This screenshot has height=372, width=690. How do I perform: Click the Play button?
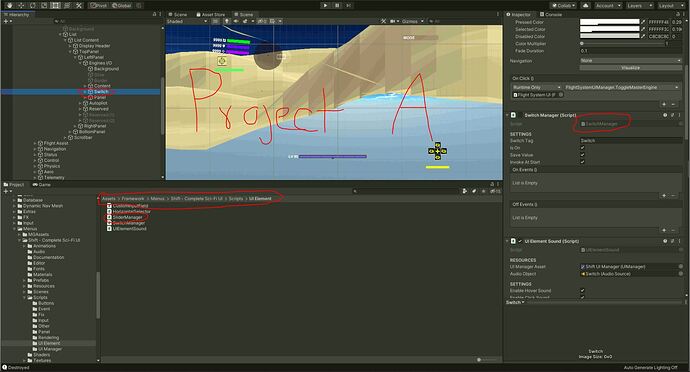(325, 5)
